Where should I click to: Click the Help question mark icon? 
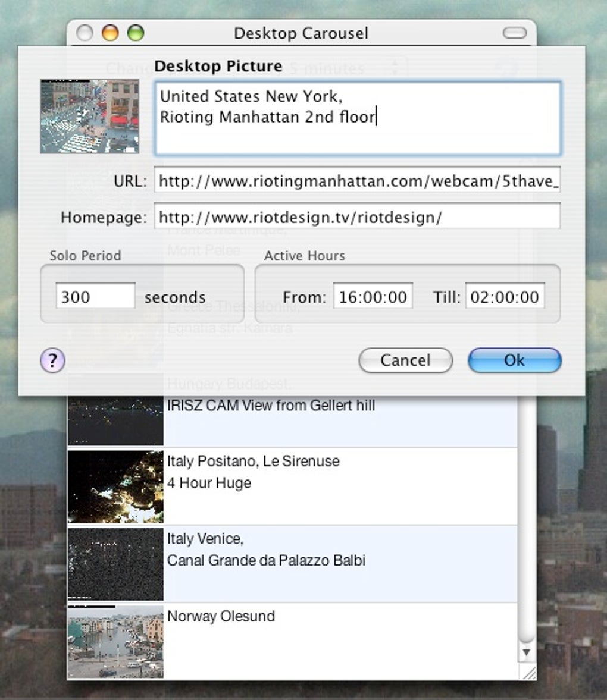tap(52, 360)
